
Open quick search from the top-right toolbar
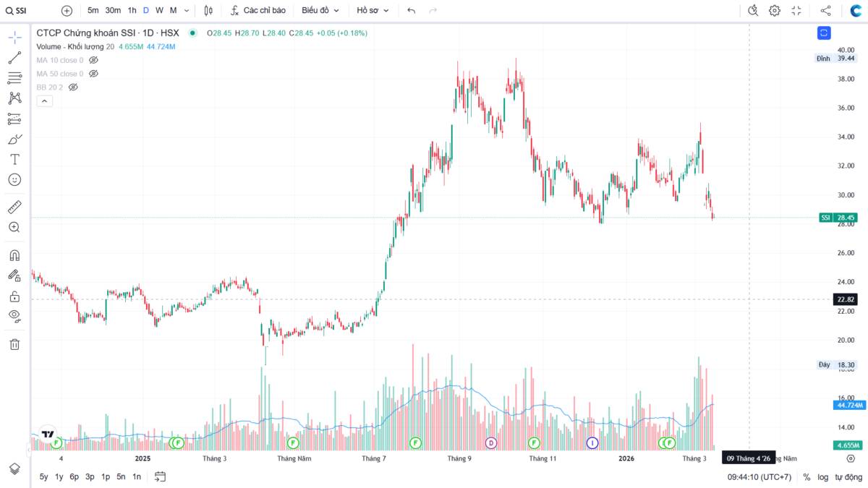pyautogui.click(x=753, y=11)
